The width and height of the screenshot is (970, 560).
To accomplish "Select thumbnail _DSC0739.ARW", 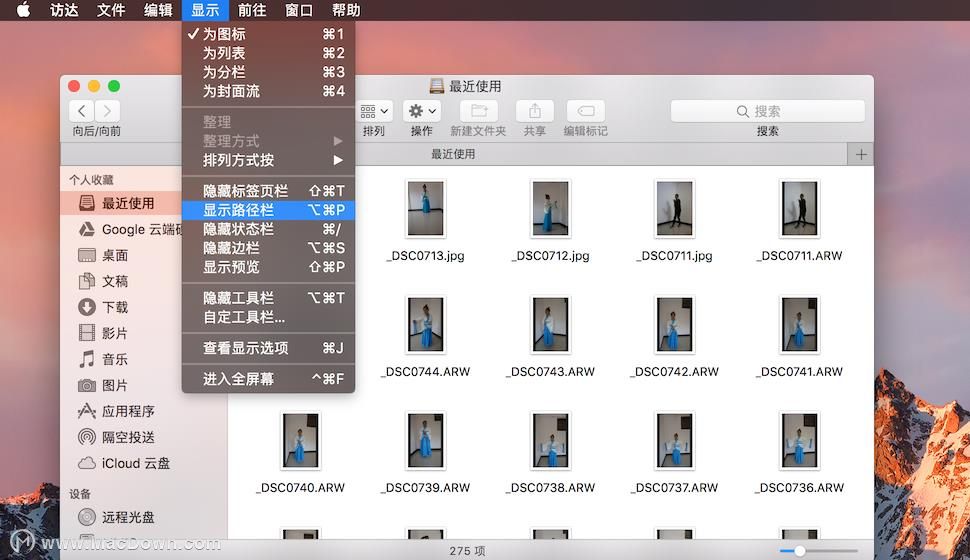I will click(426, 440).
